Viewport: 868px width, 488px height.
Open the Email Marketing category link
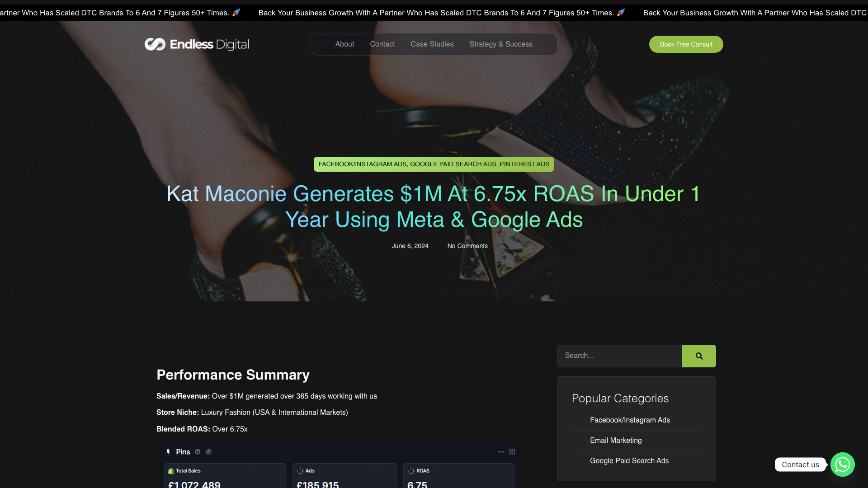[616, 441]
